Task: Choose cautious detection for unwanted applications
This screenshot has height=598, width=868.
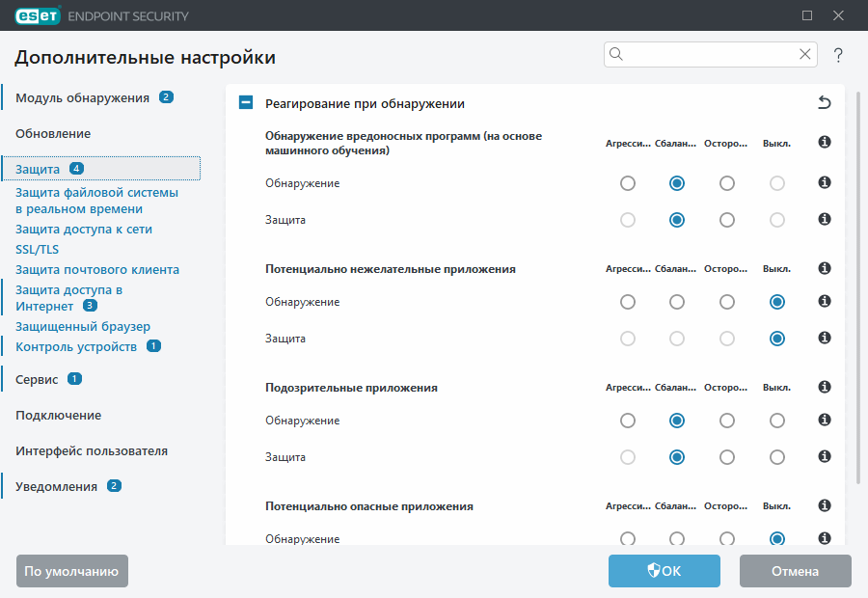Action: (x=726, y=301)
